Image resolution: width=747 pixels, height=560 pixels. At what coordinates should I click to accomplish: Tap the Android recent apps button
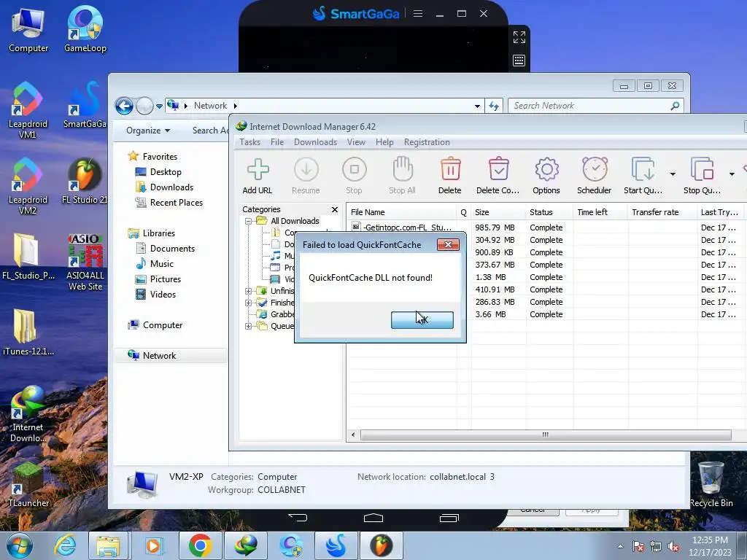click(x=449, y=518)
